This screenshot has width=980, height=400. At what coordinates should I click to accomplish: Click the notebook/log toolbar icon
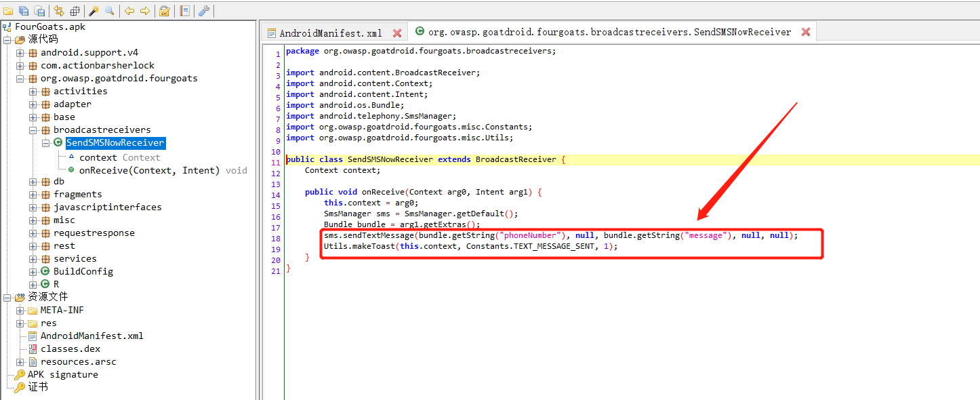[184, 11]
